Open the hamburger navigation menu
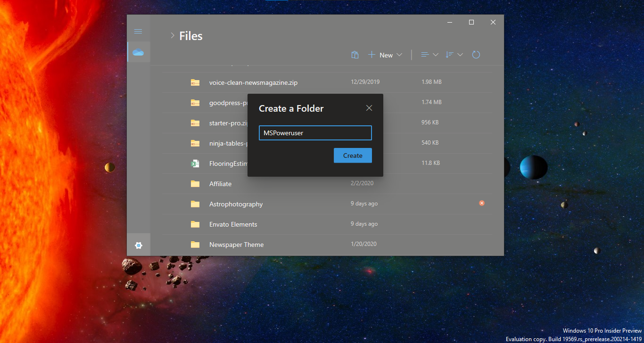The width and height of the screenshot is (644, 343). [x=138, y=31]
